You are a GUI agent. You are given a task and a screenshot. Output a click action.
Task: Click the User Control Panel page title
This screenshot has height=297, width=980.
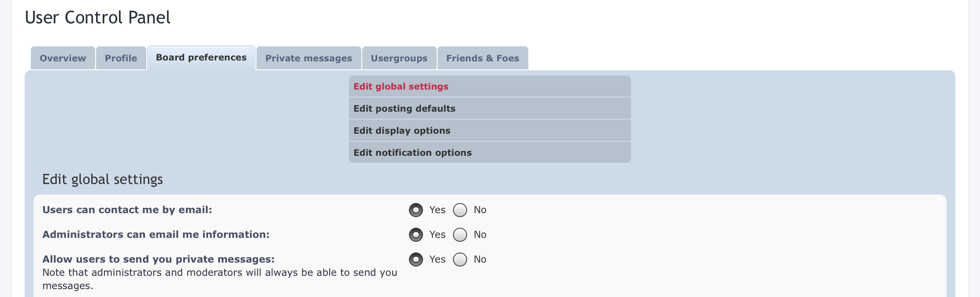pos(97,18)
